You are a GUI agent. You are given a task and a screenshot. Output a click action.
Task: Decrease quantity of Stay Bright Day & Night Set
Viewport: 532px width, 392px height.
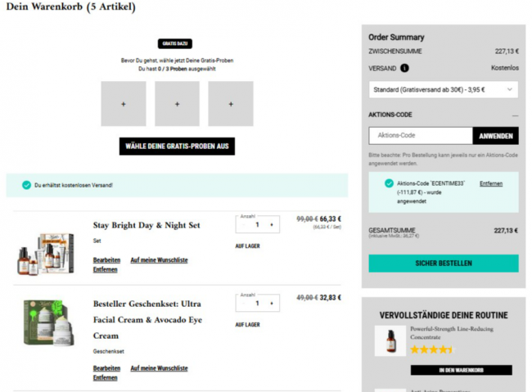pyautogui.click(x=243, y=225)
